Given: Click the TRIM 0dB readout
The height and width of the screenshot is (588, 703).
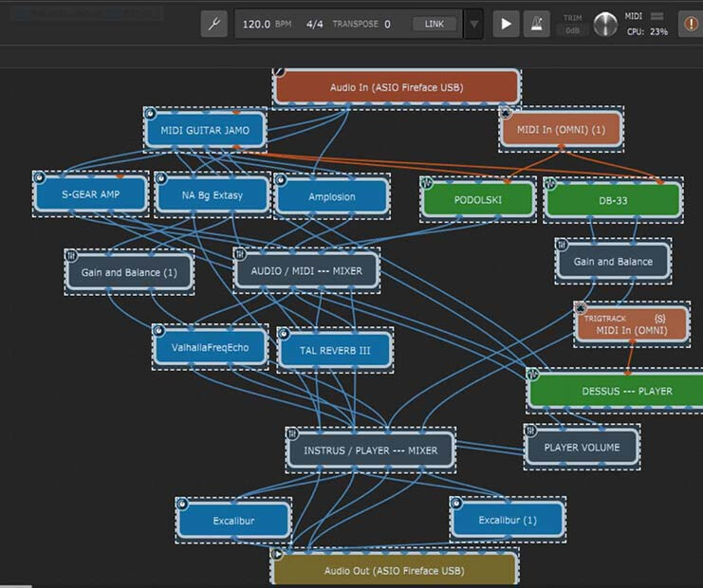Looking at the screenshot, I should coord(572,30).
